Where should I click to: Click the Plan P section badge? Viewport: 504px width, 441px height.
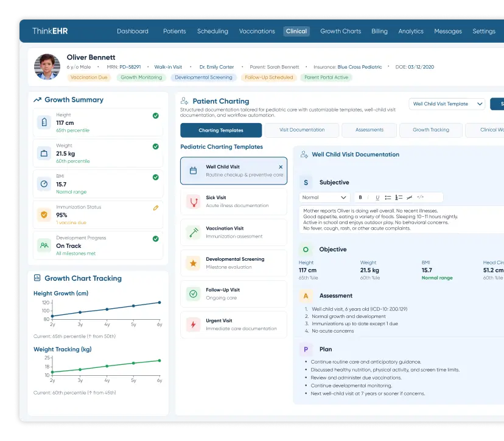(x=306, y=349)
